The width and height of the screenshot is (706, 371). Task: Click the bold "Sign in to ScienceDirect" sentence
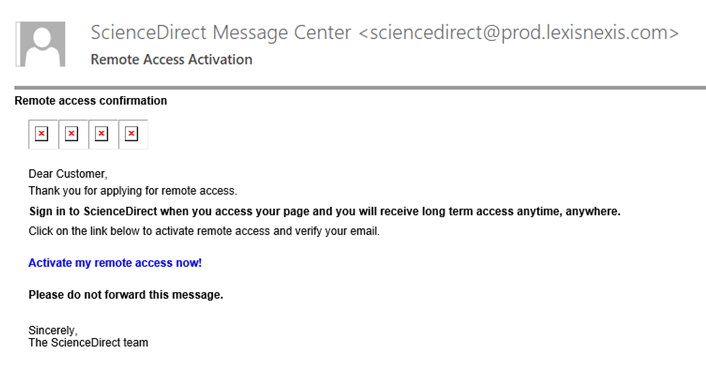(325, 211)
